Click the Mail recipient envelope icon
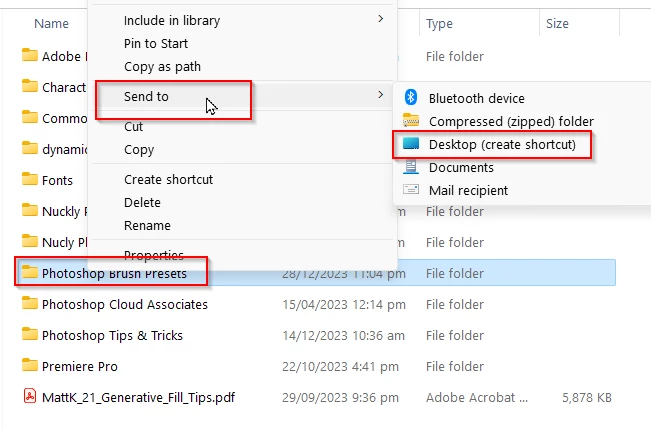This screenshot has width=651, height=430. 411,190
